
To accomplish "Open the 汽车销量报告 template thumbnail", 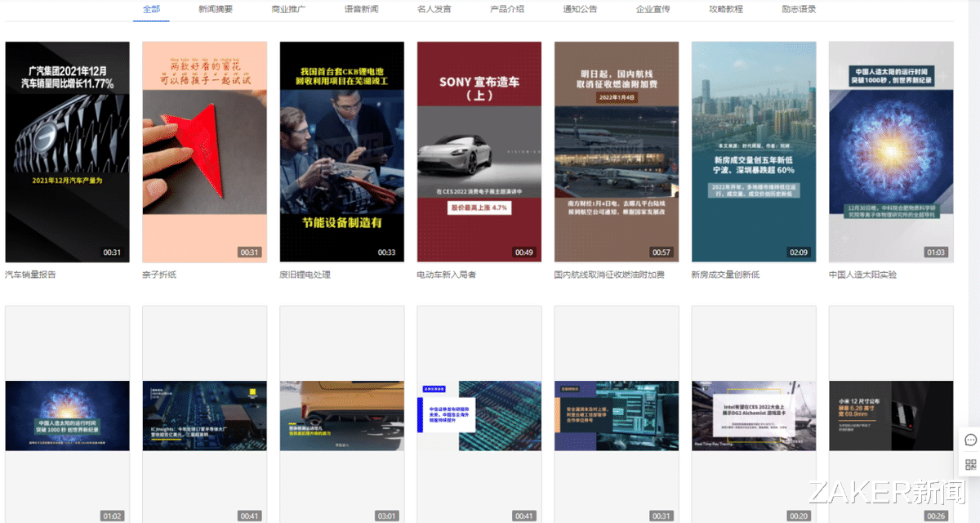I will coord(68,152).
